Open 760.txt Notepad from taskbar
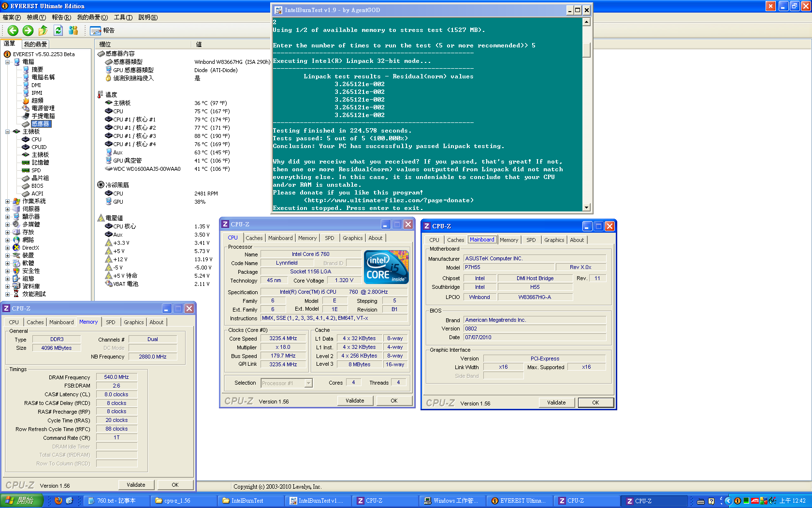The image size is (812, 508). tap(116, 501)
